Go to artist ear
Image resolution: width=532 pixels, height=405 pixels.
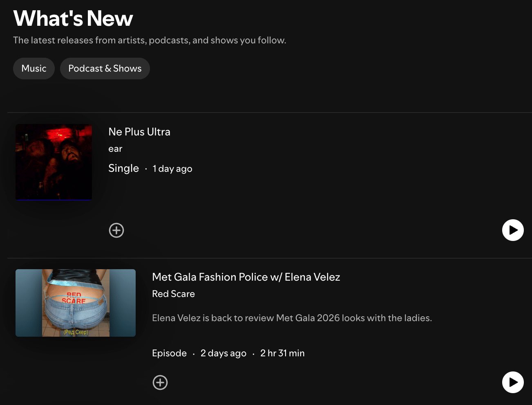tap(115, 149)
